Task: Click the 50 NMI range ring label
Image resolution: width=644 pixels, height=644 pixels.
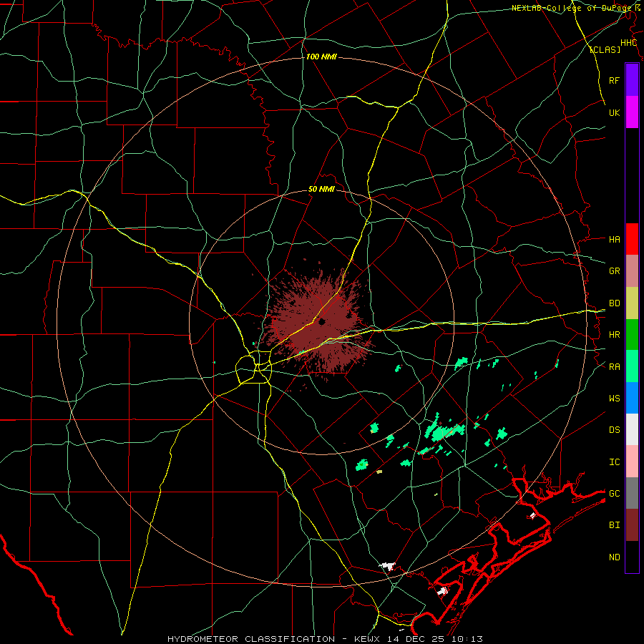Action: [321, 190]
